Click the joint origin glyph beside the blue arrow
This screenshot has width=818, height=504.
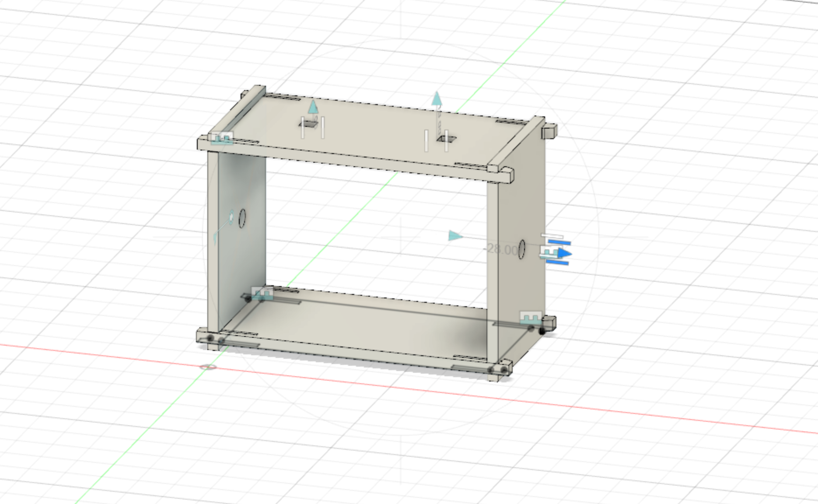[x=549, y=253]
